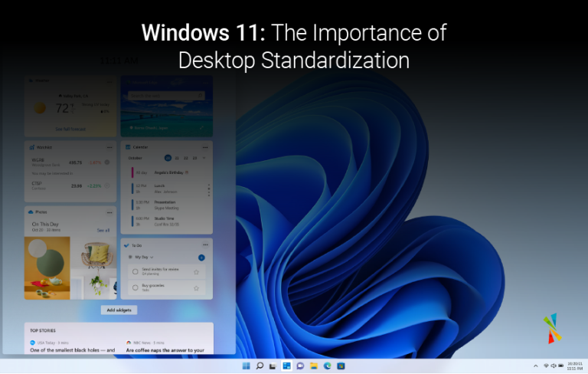Select the CTSP stock row
The image size is (588, 374).
point(70,185)
